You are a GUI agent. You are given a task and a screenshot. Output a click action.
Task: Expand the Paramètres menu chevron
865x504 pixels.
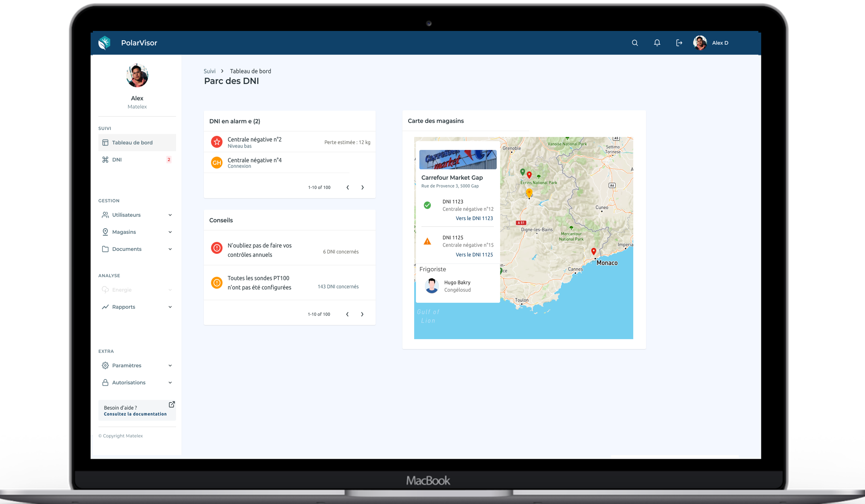coord(170,365)
